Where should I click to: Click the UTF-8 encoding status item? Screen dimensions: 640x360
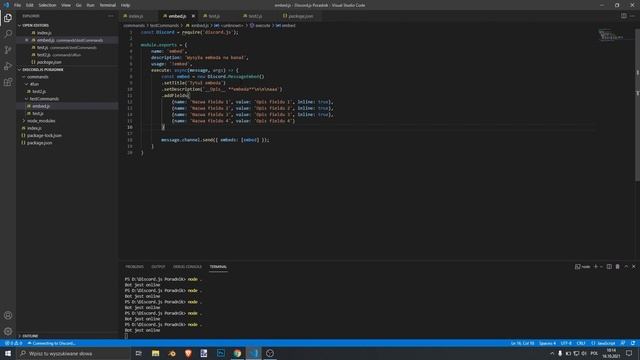point(566,343)
